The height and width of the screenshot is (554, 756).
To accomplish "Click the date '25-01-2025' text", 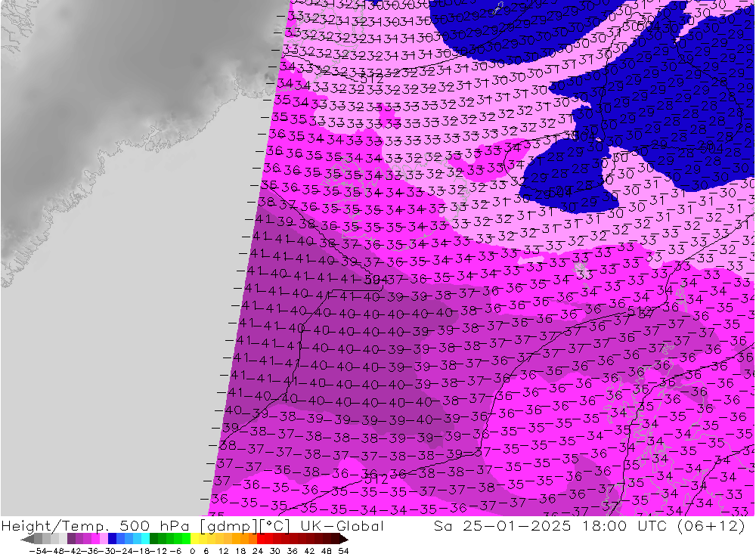I will click(x=517, y=525).
